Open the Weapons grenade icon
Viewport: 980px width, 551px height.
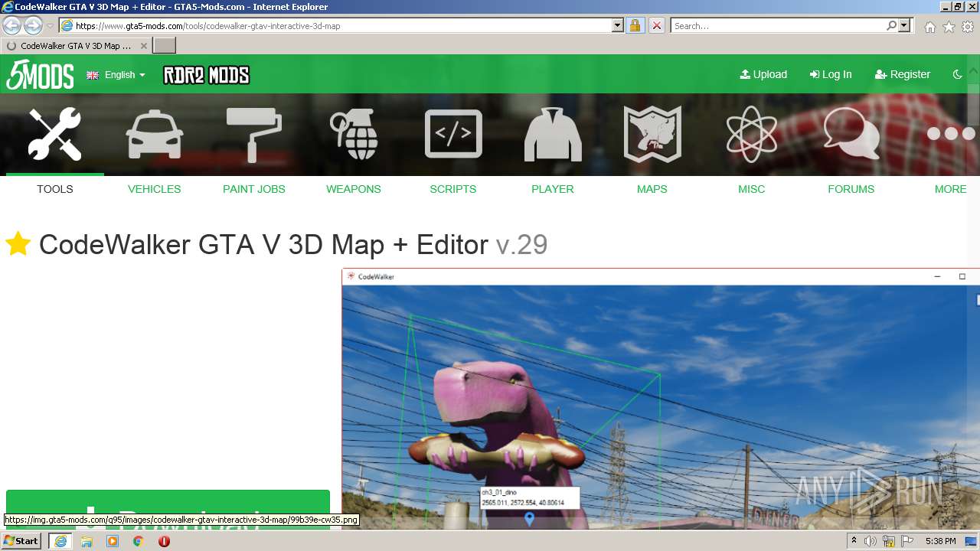tap(354, 134)
